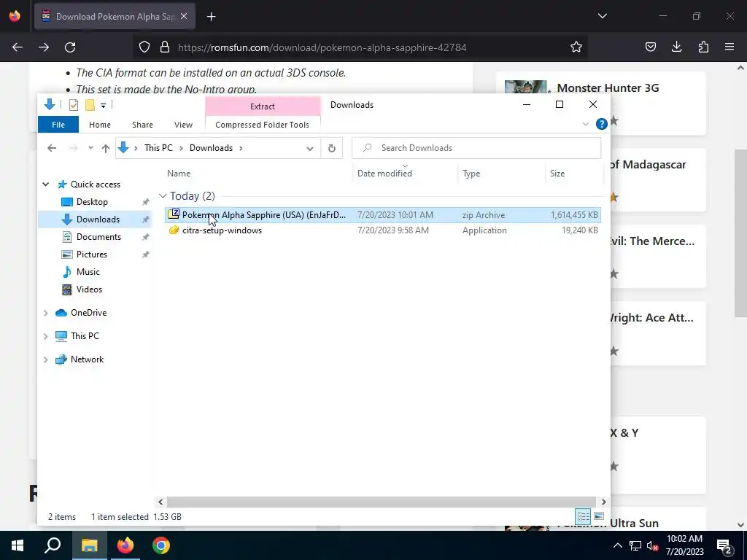Refresh the Downloads folder

[x=332, y=148]
